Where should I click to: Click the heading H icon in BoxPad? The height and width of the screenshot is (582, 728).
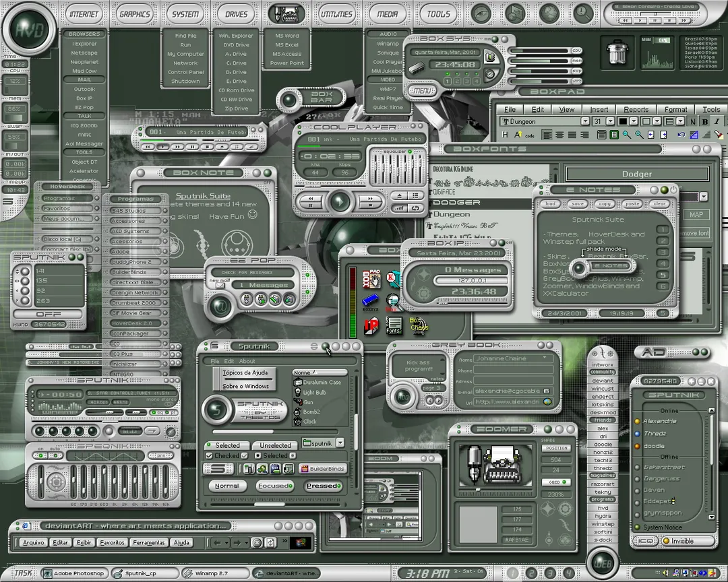505,135
